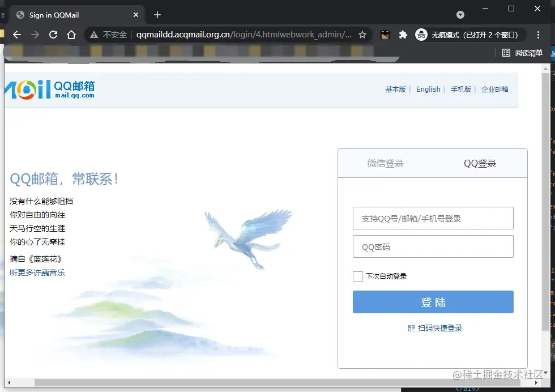Go back with the browser back arrow
The width and height of the screenshot is (555, 392).
[x=16, y=35]
